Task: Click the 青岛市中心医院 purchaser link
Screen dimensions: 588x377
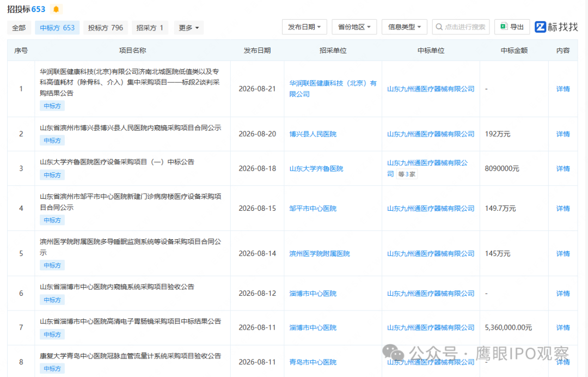Action: click(313, 362)
